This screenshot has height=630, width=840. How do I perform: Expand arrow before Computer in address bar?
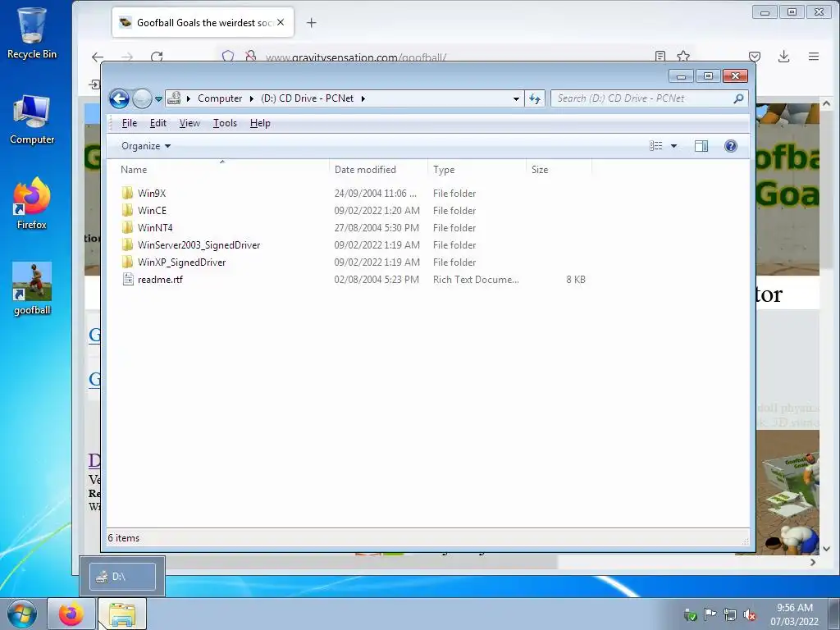pos(189,98)
